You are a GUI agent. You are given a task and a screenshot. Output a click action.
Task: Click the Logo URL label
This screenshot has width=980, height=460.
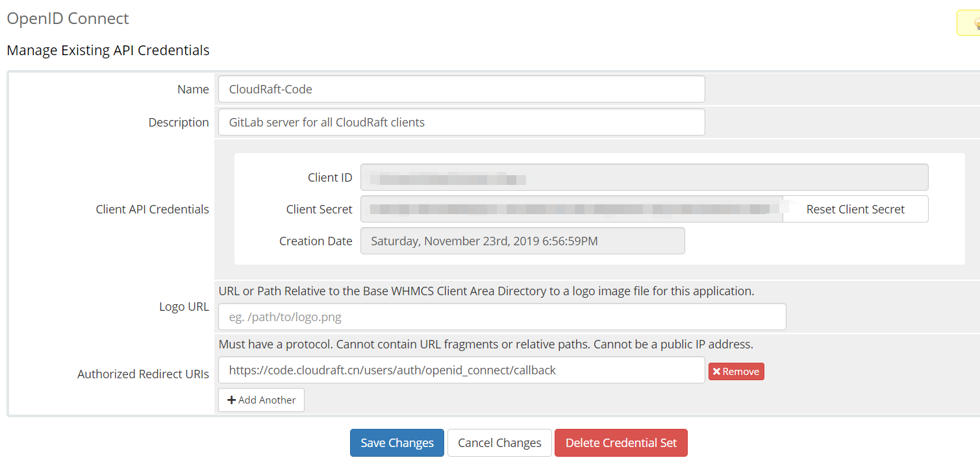[184, 307]
